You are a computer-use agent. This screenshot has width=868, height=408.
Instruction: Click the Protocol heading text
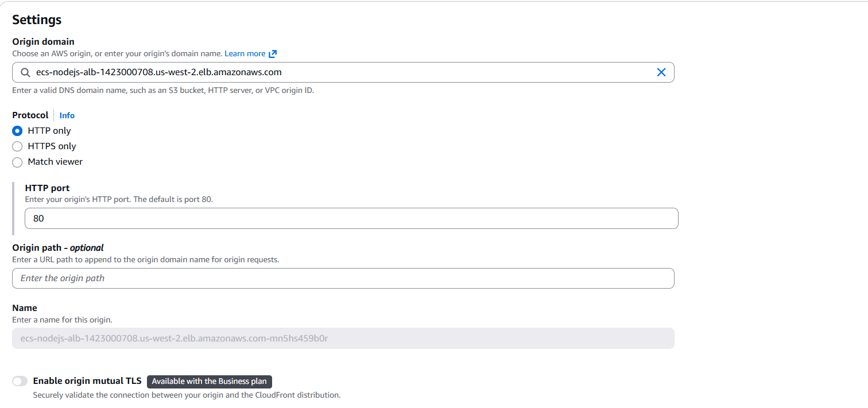[30, 115]
